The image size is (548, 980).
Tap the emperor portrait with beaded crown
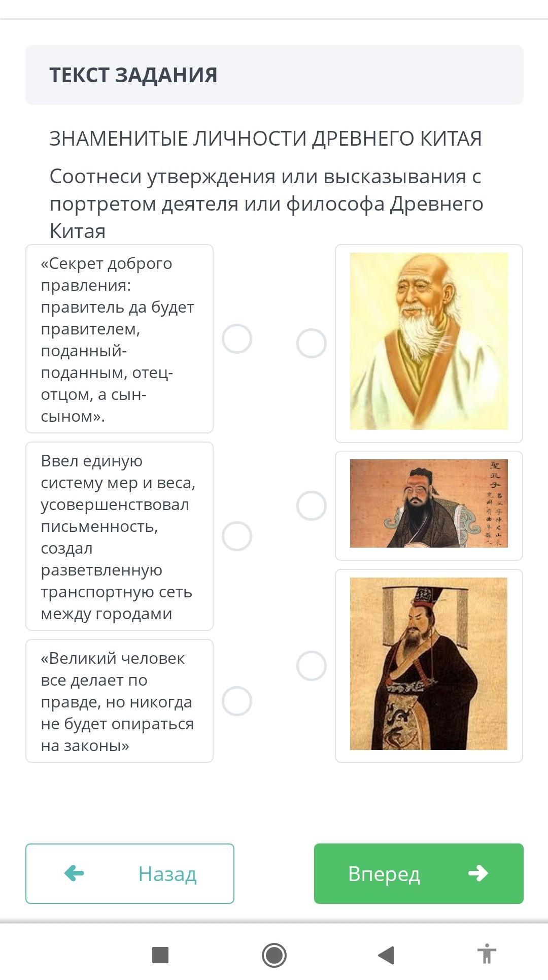[429, 664]
